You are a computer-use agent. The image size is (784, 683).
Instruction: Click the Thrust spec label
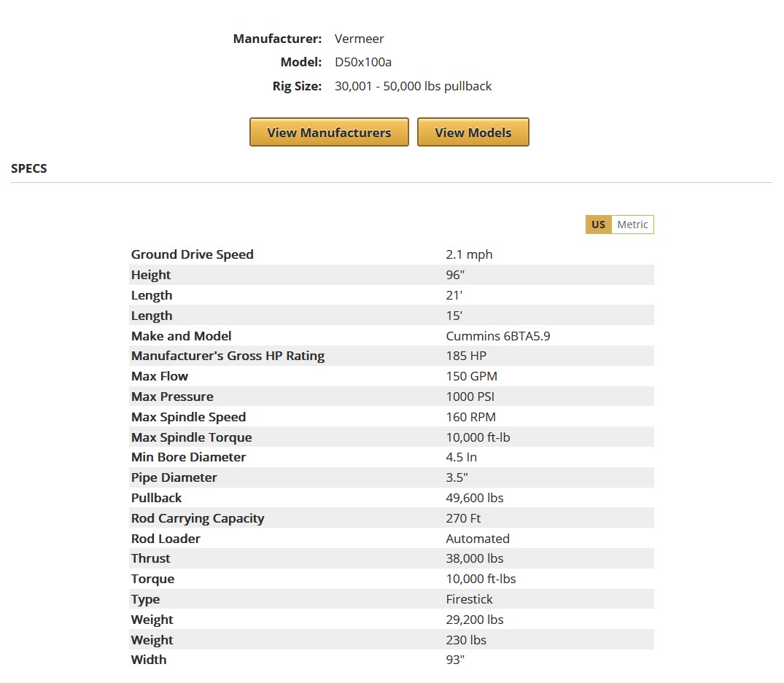pos(150,558)
